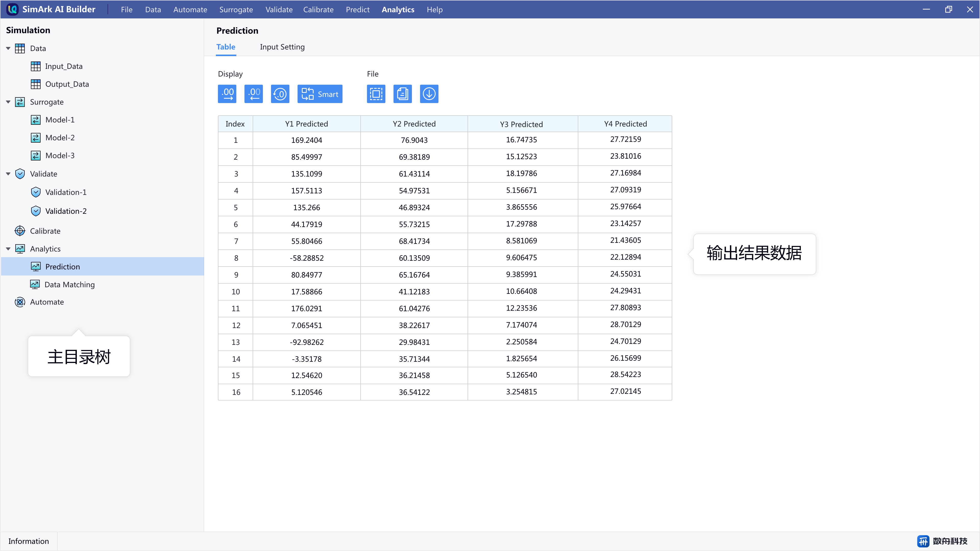This screenshot has width=980, height=551.
Task: Click the Smart display button
Action: (x=320, y=94)
